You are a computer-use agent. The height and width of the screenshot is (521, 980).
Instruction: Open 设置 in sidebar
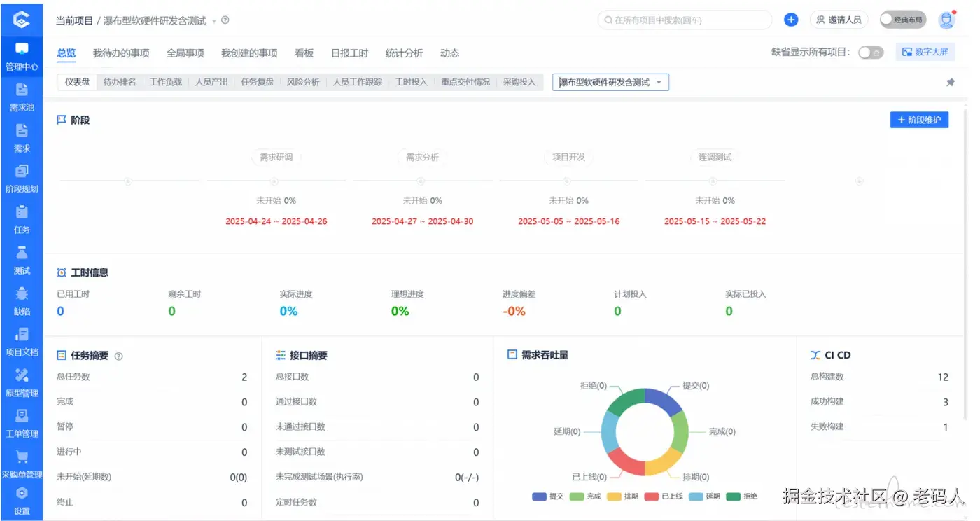22,501
